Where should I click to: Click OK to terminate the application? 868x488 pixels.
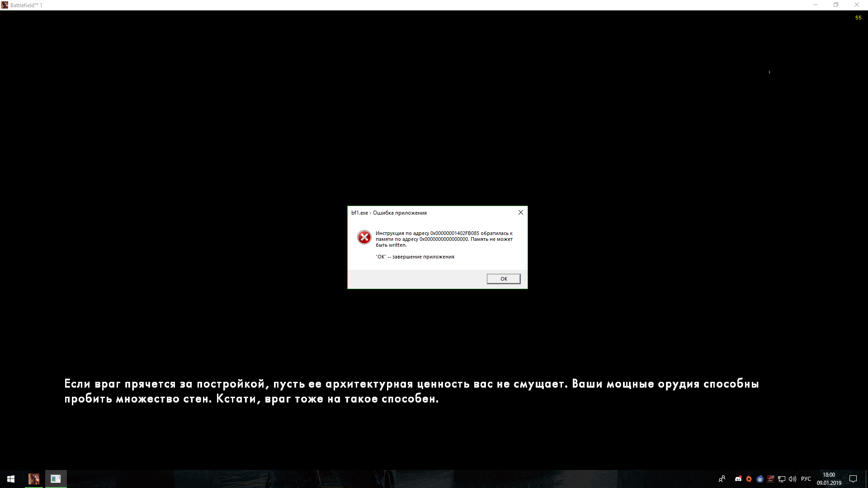click(x=503, y=279)
